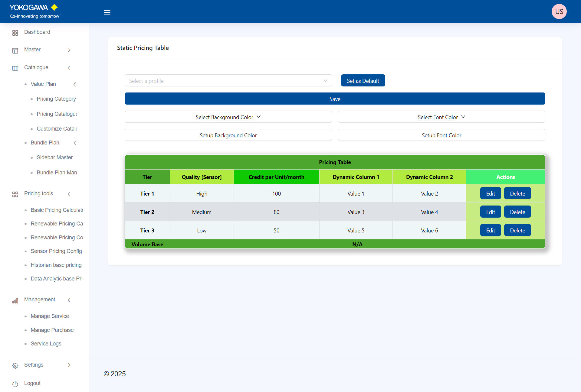
Task: Open the Select a profile dropdown
Action: [228, 81]
